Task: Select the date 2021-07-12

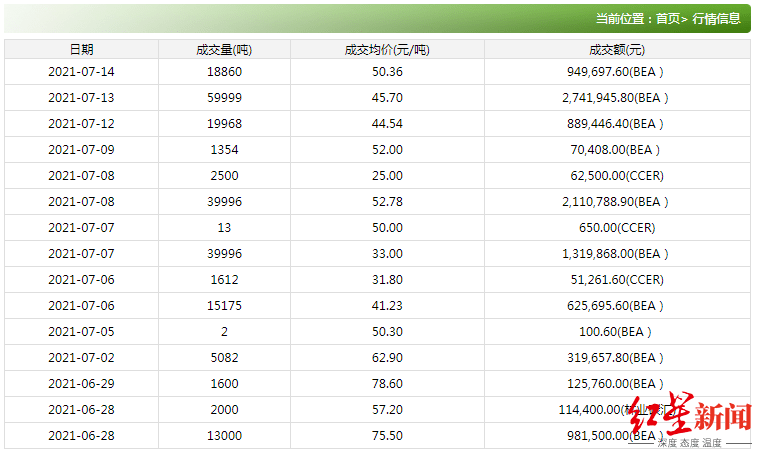Action: 81,124
